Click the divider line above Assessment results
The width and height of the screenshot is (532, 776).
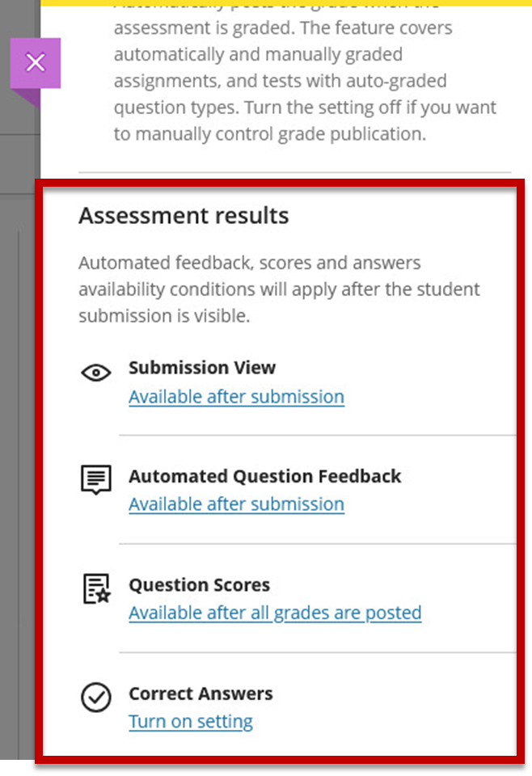point(295,172)
